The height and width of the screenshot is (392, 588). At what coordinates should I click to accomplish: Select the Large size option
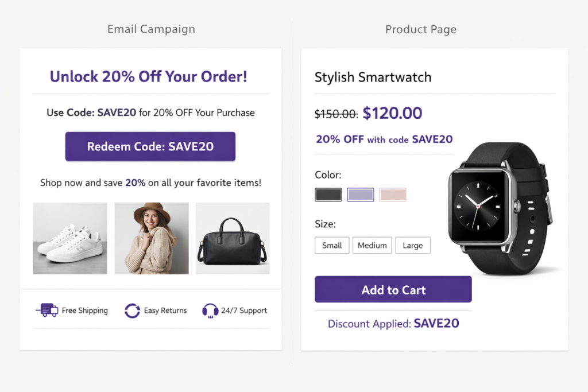[413, 245]
